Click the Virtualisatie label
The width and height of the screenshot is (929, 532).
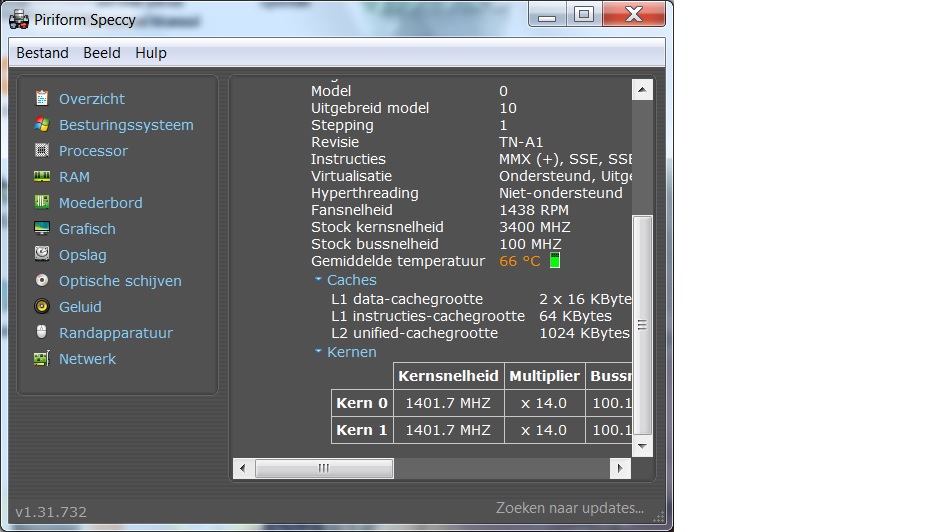[351, 177]
